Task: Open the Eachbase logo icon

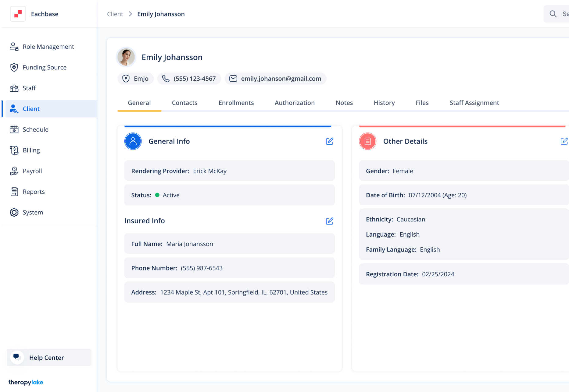Action: pyautogui.click(x=18, y=14)
